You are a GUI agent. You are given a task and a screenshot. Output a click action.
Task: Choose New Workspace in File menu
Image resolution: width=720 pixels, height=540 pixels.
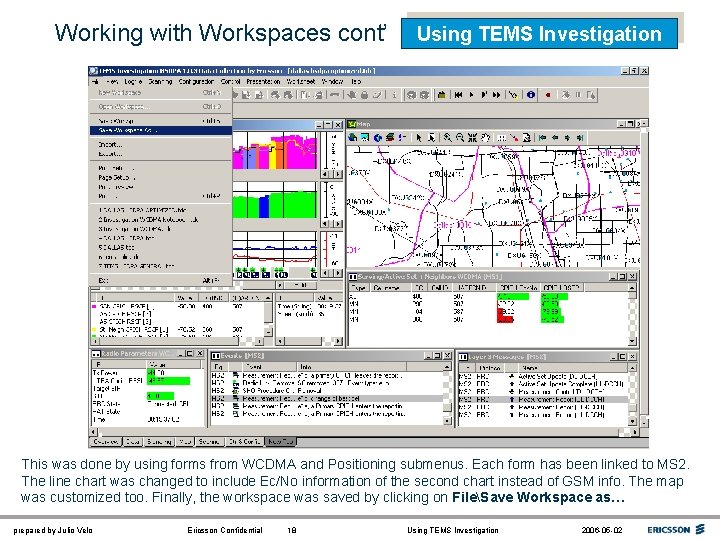point(161,93)
